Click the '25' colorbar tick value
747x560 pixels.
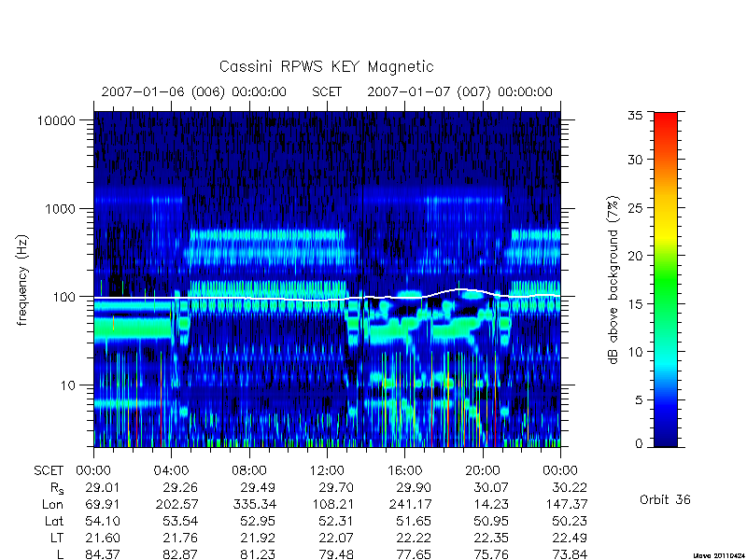pos(635,207)
